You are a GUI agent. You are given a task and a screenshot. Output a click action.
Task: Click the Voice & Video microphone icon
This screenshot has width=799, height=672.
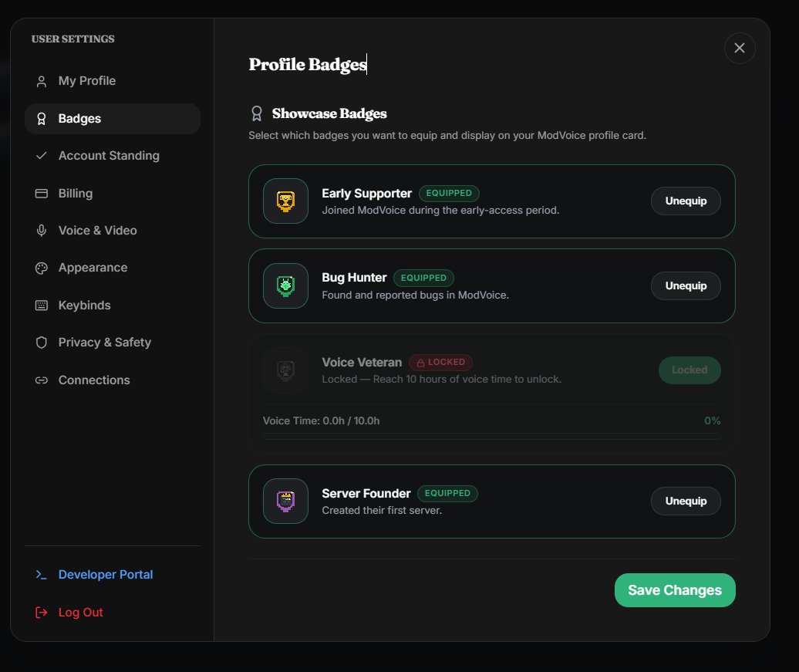[x=42, y=231]
